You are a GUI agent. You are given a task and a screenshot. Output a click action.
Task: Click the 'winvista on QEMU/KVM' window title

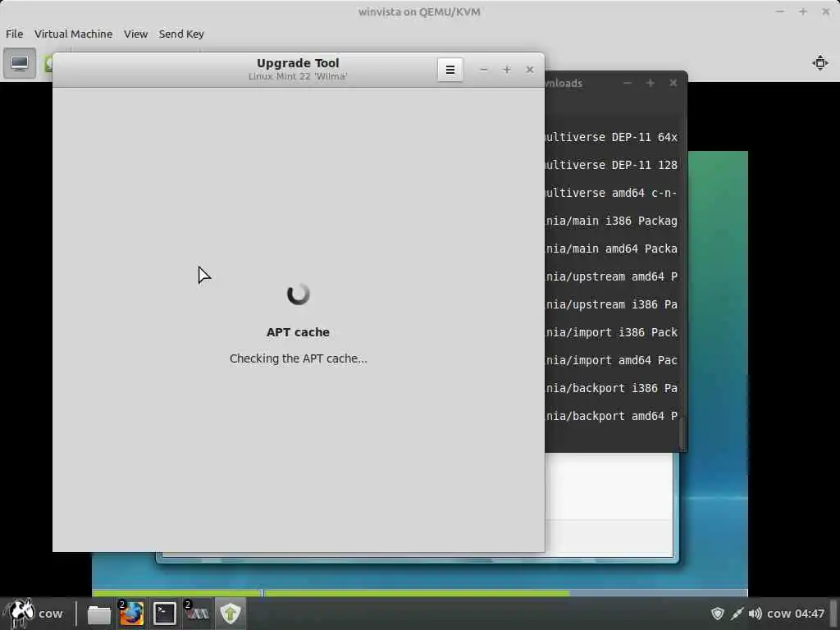(x=419, y=11)
